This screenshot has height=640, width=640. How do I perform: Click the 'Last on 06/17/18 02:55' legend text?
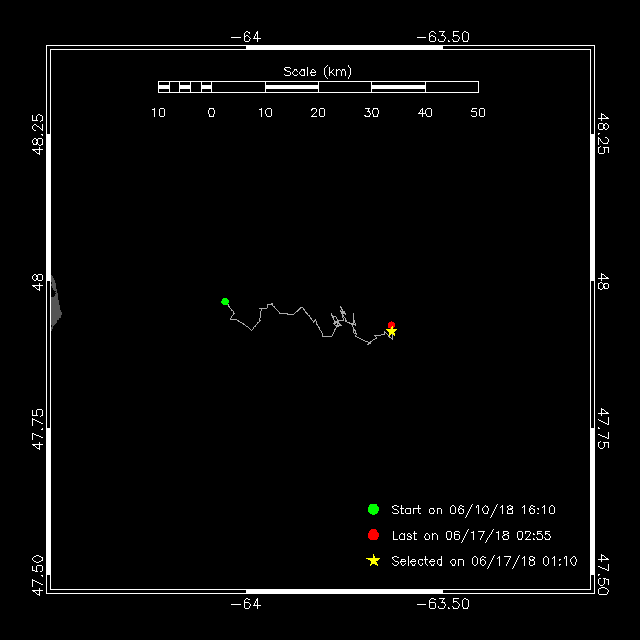pos(471,536)
